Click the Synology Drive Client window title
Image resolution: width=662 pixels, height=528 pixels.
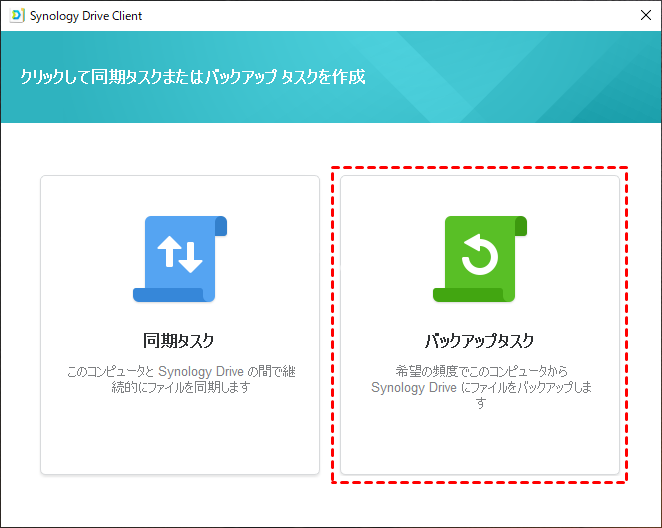[86, 16]
